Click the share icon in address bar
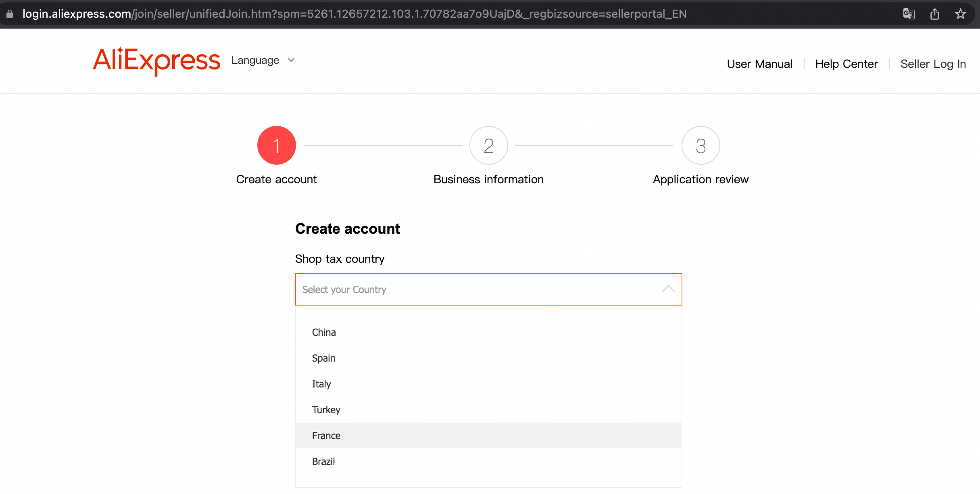Viewport: 980px width, 494px height. pyautogui.click(x=935, y=14)
